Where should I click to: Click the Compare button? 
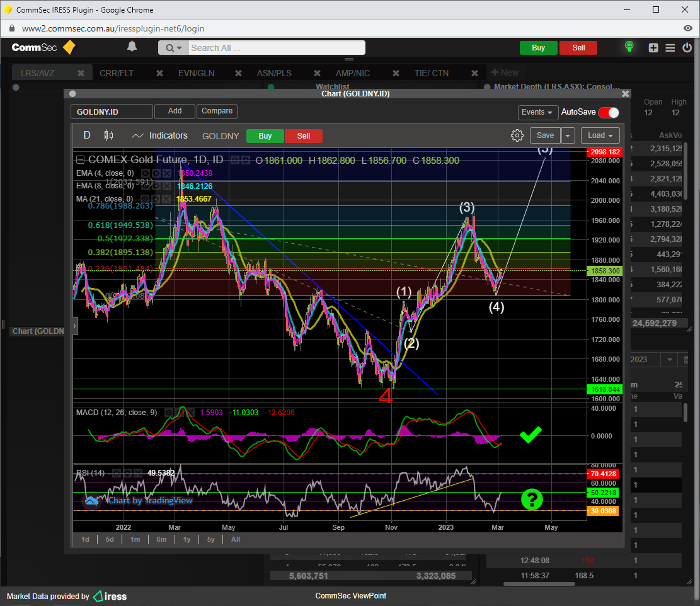217,111
